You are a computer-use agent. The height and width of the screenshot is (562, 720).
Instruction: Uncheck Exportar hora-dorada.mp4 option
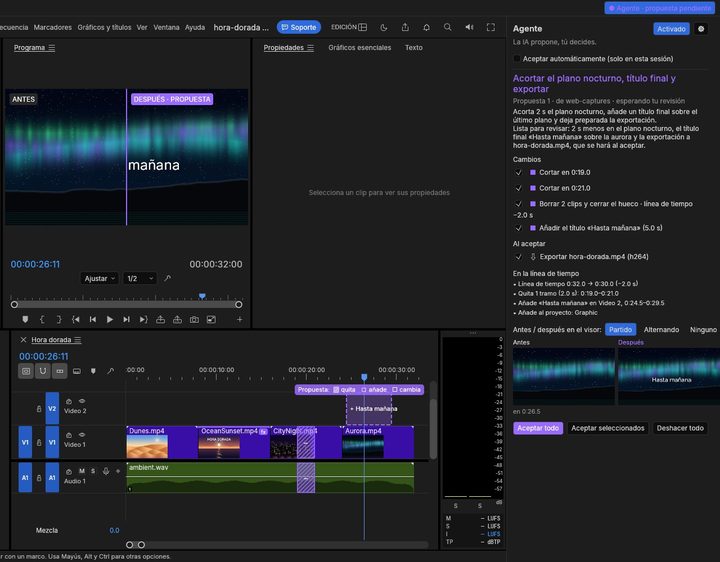click(518, 257)
